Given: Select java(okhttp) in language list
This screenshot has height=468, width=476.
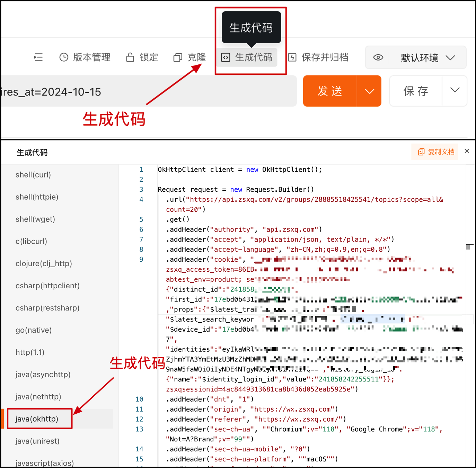Looking at the screenshot, I should (37, 419).
